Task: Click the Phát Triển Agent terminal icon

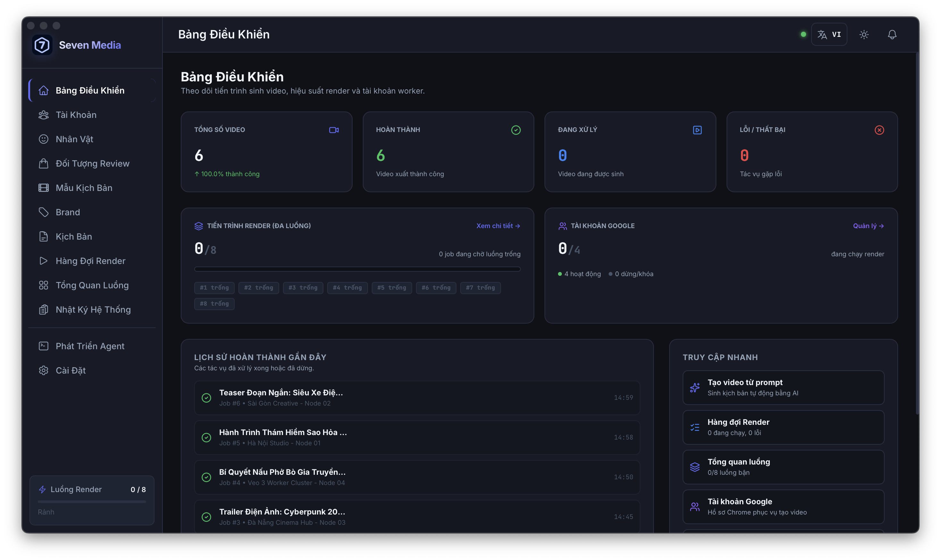Action: pyautogui.click(x=43, y=346)
